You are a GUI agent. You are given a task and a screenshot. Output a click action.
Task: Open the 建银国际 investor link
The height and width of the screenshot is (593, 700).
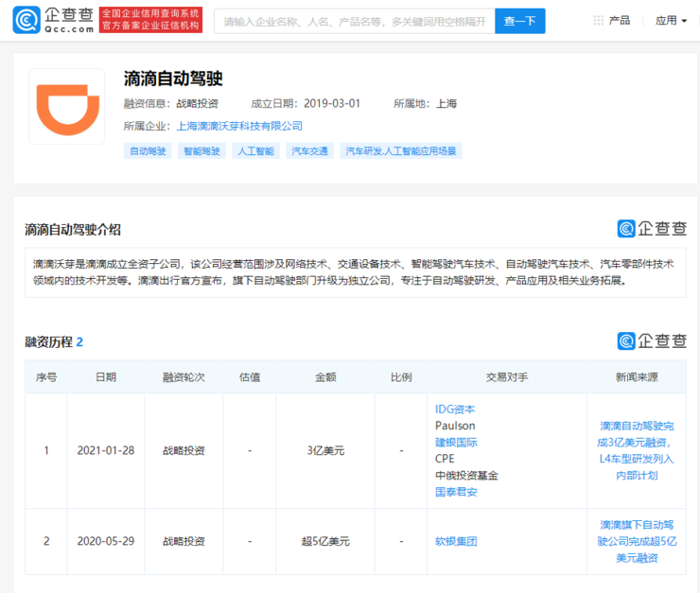pos(456,443)
